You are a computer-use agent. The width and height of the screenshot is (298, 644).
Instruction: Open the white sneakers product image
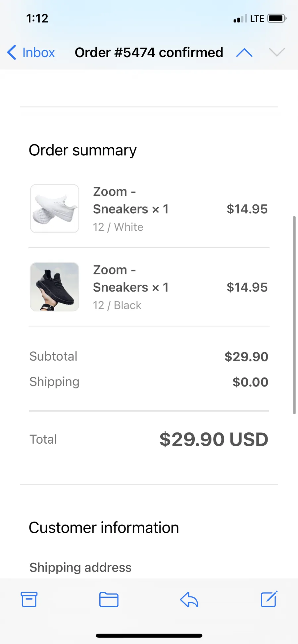point(55,209)
